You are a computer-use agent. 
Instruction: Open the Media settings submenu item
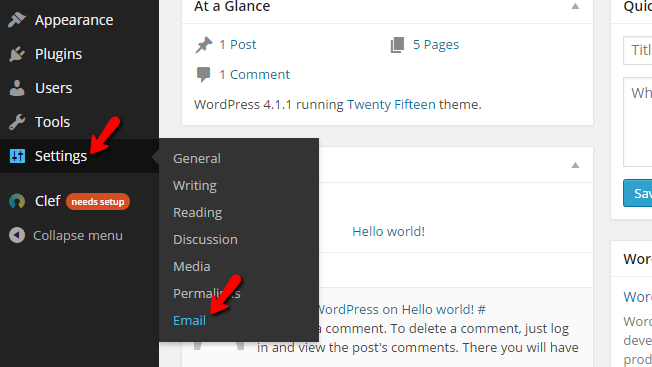[192, 266]
